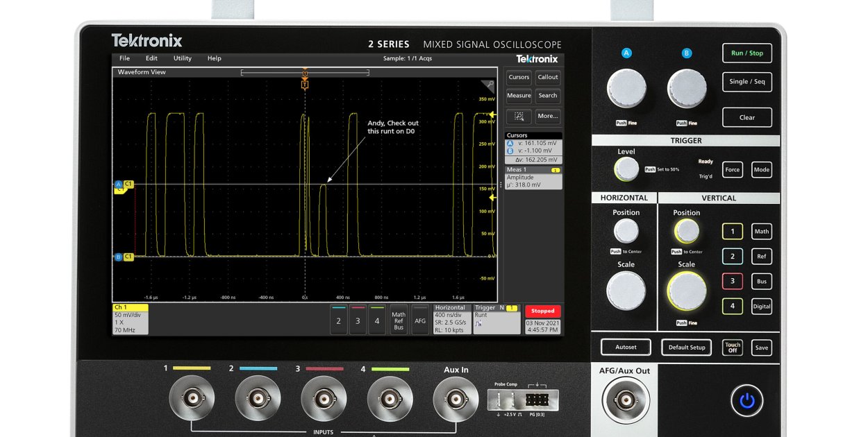Click the Meas 1 Amplitude badge
The image size is (868, 437).
click(x=533, y=178)
